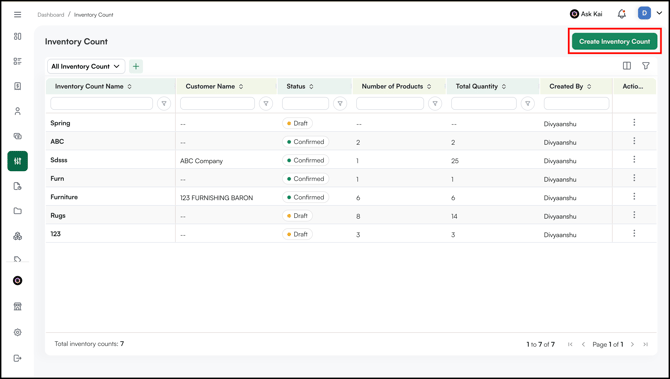Open the task list icon in sidebar

tap(18, 61)
